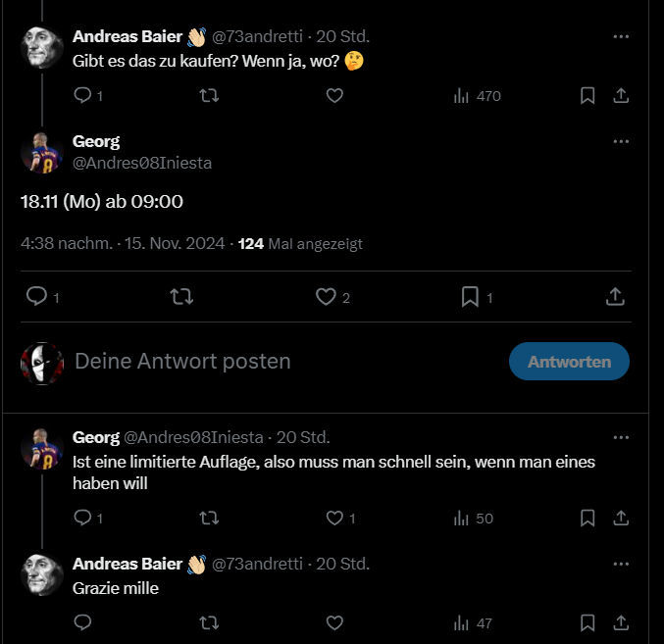Share the "18.11 (Mo) ab 09:00" post
The height and width of the screenshot is (644, 664).
615,296
